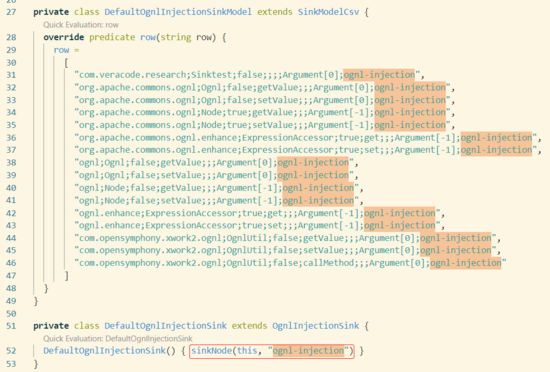550x372 pixels.
Task: Click line number 30 in gutter
Action: click(11, 63)
